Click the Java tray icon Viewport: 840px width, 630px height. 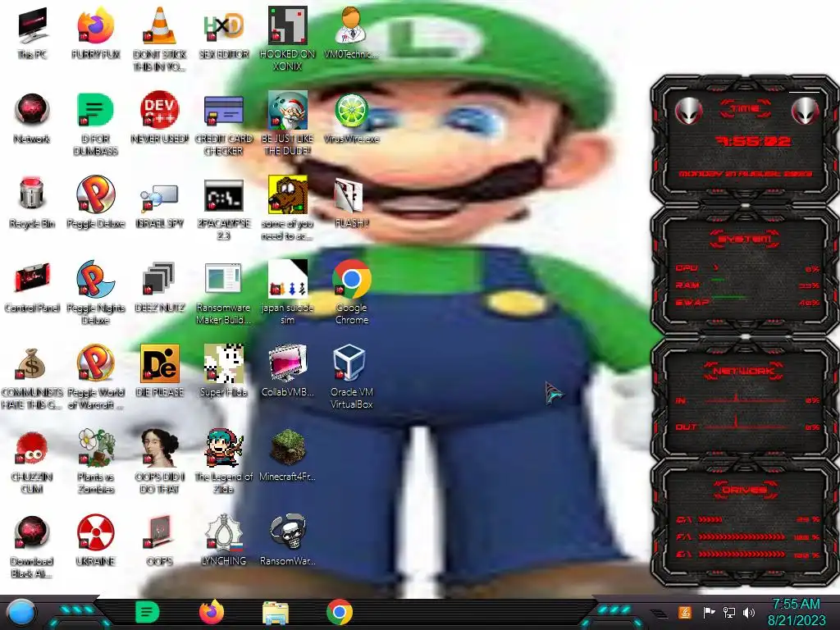pos(685,612)
